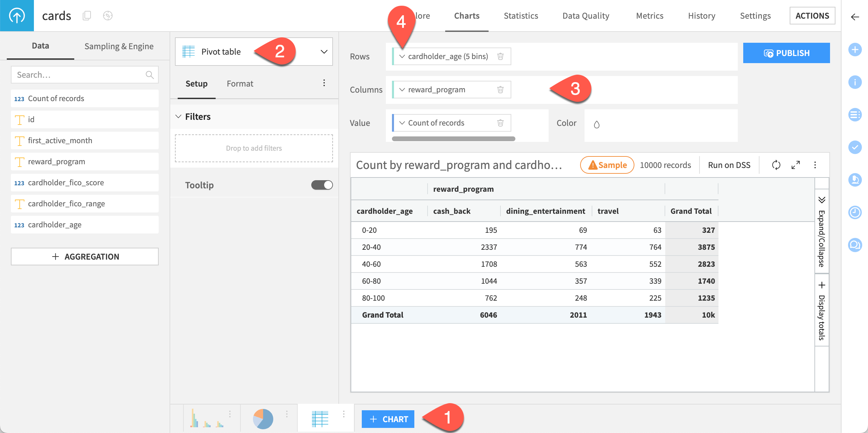Open menu dots for bar chart thumbnail
Screen dimensions: 868x433
click(x=230, y=414)
